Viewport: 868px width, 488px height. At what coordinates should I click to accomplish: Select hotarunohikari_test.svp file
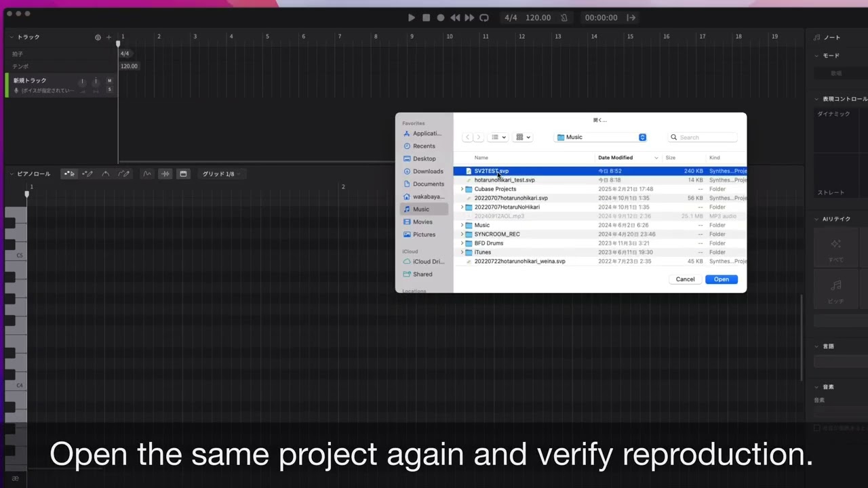505,180
